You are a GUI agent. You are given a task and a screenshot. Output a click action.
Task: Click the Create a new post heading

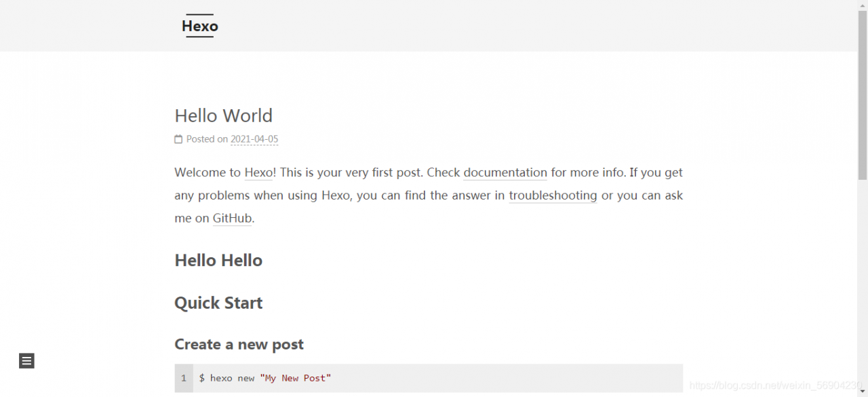(239, 345)
